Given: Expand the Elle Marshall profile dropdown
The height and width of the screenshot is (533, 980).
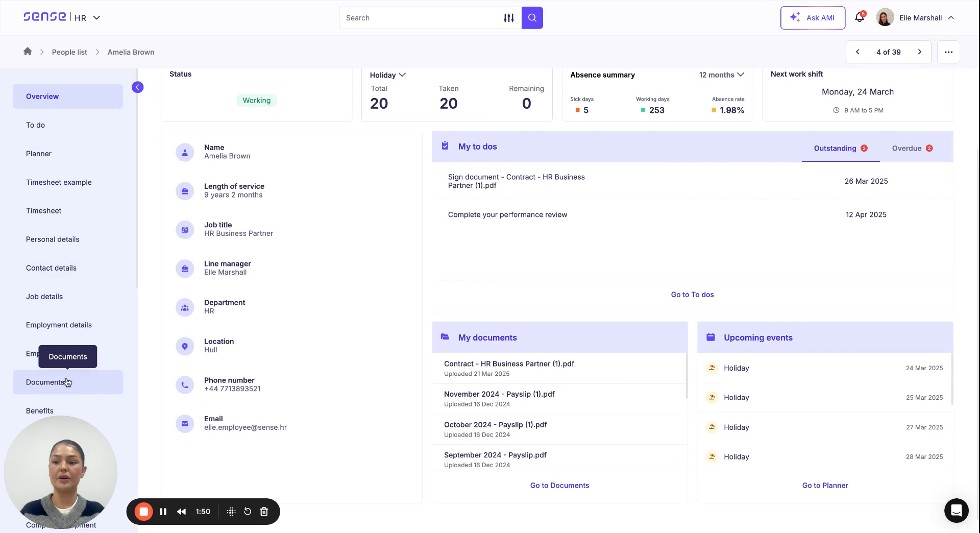Looking at the screenshot, I should coord(951,17).
